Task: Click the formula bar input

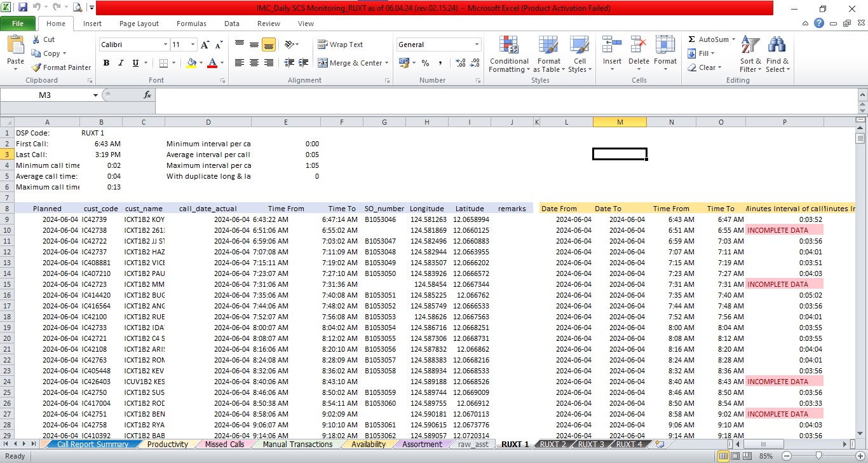Action: coord(506,95)
